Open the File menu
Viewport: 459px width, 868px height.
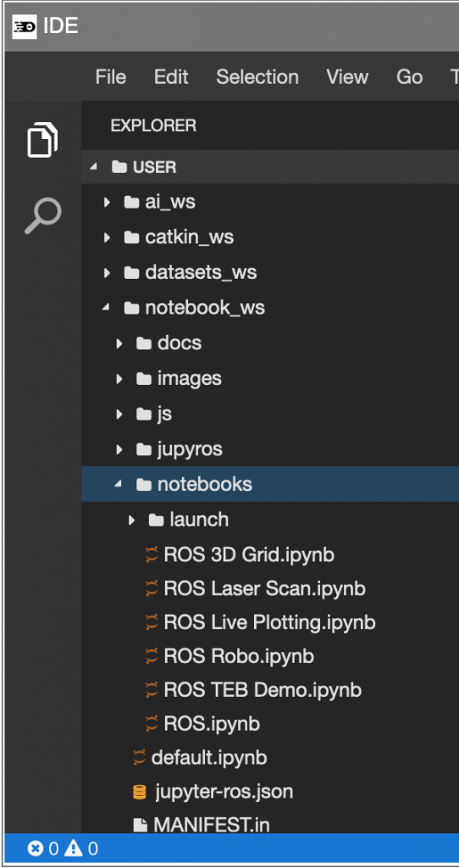click(x=111, y=77)
